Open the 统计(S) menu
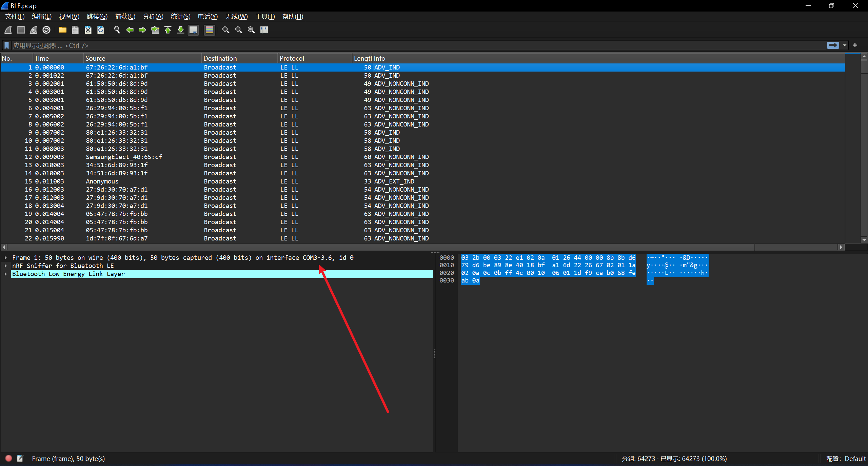The image size is (868, 466). click(180, 16)
